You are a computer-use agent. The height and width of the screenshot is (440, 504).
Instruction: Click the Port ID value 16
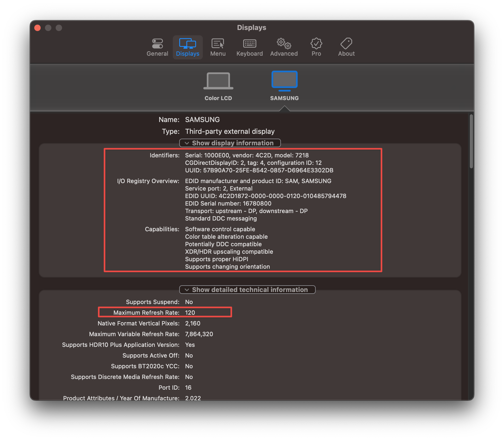188,388
